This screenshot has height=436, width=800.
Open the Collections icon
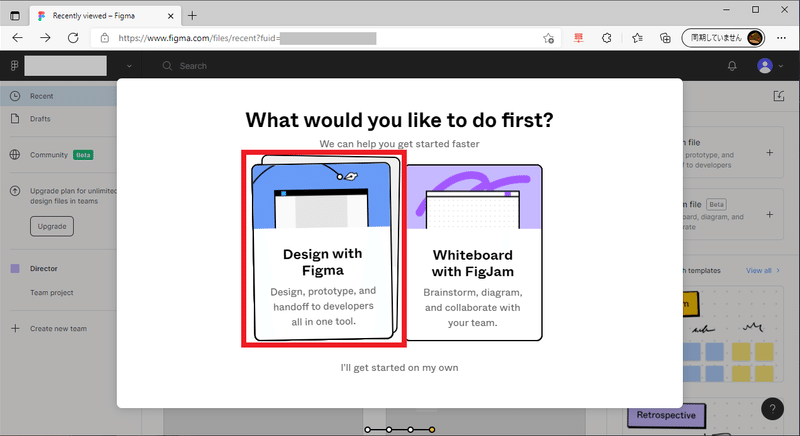click(665, 38)
